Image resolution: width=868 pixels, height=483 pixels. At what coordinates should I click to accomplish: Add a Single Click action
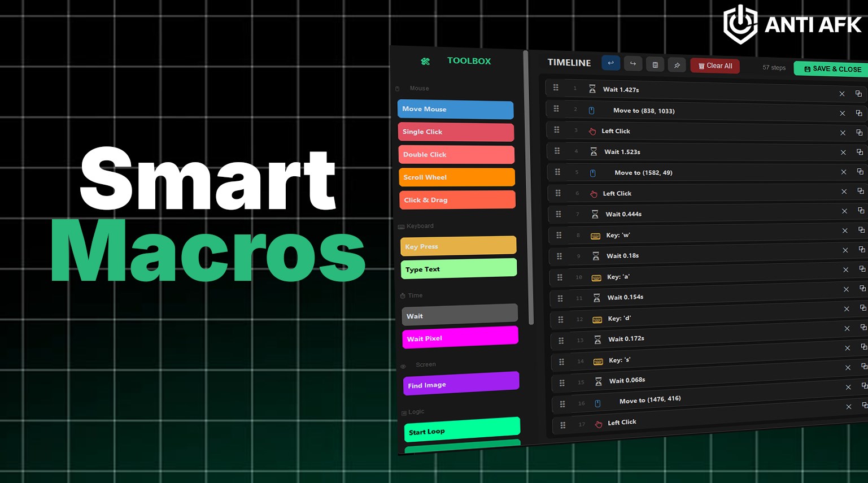pyautogui.click(x=456, y=132)
